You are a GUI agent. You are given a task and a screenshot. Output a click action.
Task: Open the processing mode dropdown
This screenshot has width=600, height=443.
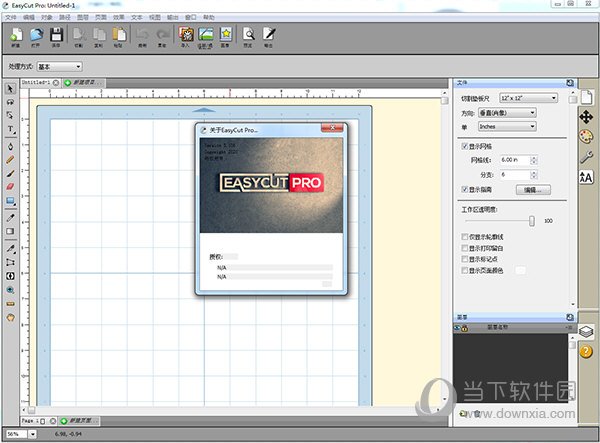pos(60,67)
